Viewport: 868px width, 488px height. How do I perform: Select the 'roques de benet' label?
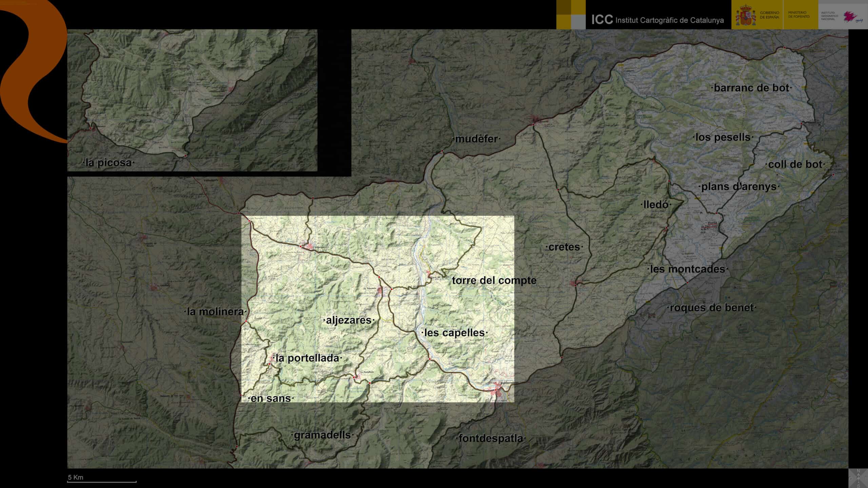coord(711,308)
